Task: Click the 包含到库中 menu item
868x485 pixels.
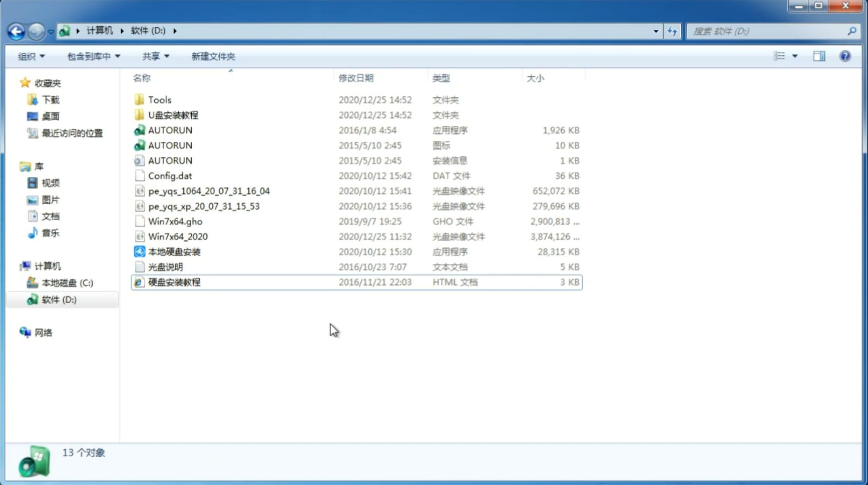Action: [x=92, y=56]
